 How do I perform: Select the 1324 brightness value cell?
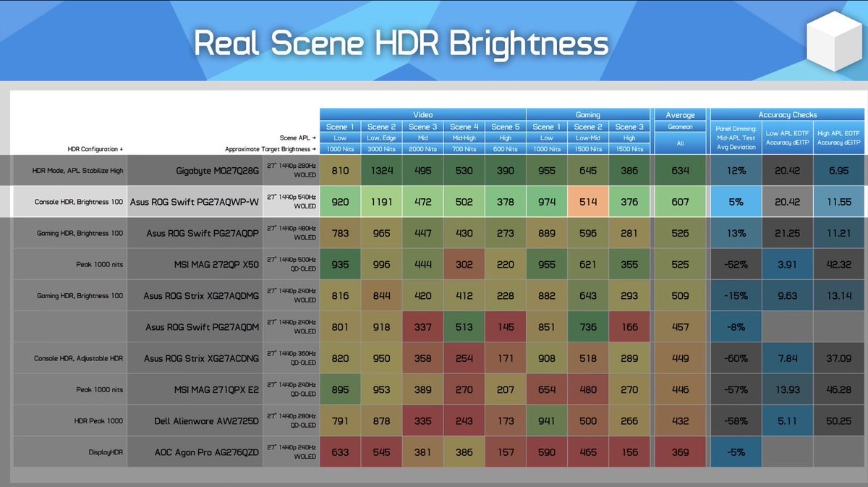click(x=381, y=170)
